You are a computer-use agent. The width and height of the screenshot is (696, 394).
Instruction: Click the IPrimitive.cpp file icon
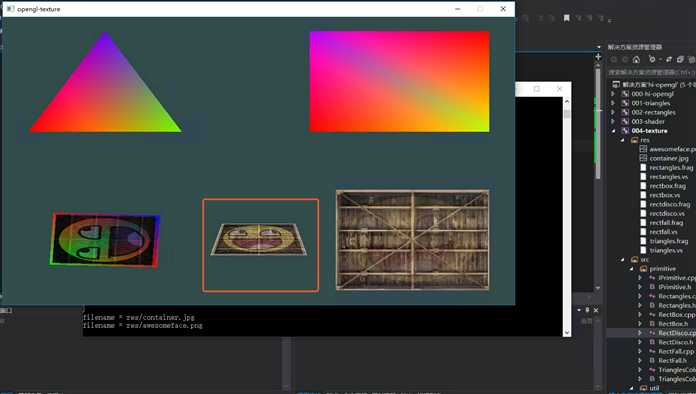tap(652, 278)
